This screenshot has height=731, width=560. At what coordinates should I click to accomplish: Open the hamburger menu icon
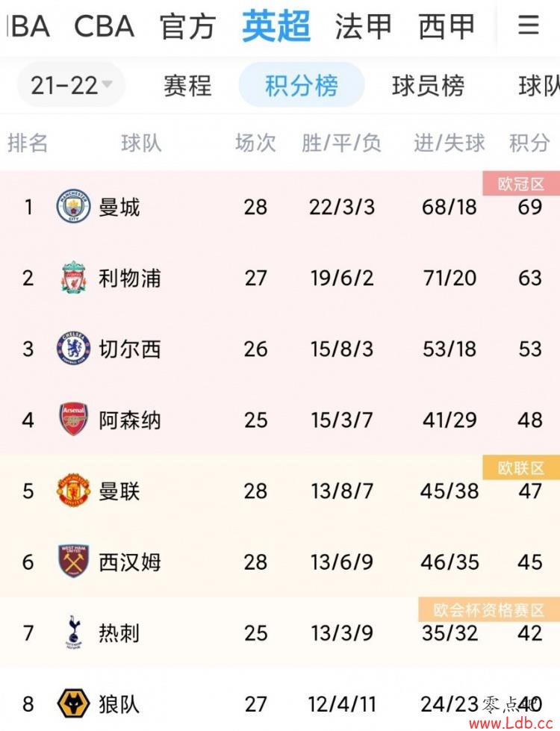pos(529,25)
